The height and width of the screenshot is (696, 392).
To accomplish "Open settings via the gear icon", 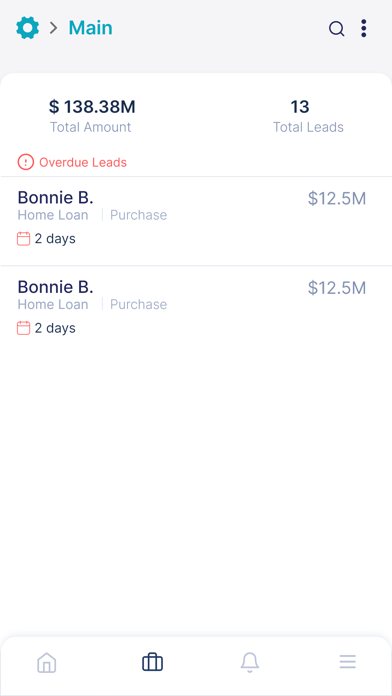I will coord(28,28).
